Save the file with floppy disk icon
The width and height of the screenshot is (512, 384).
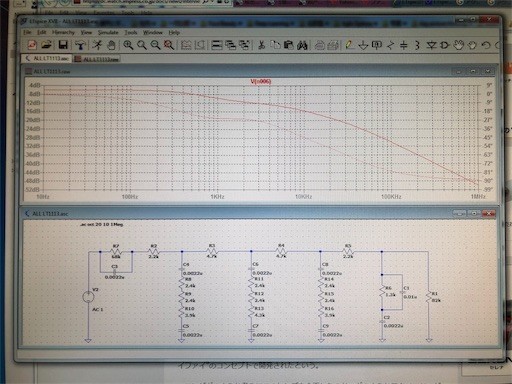tap(63, 45)
